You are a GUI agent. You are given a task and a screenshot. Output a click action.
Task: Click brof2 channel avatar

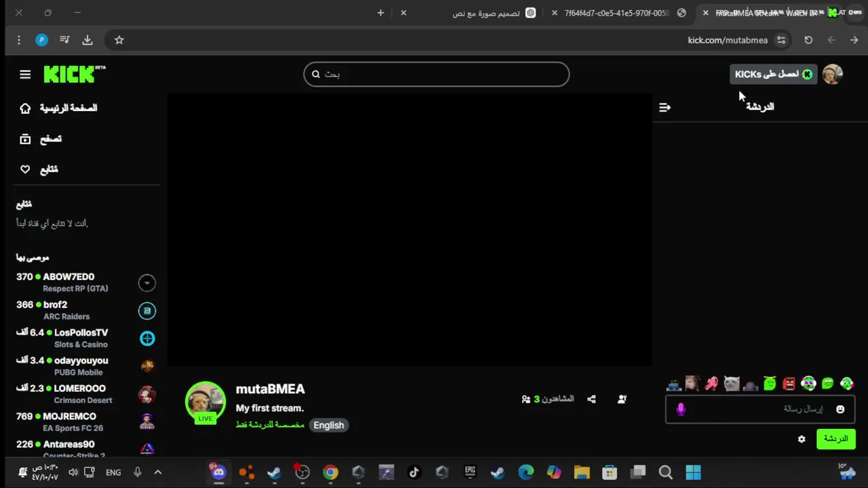click(x=147, y=310)
